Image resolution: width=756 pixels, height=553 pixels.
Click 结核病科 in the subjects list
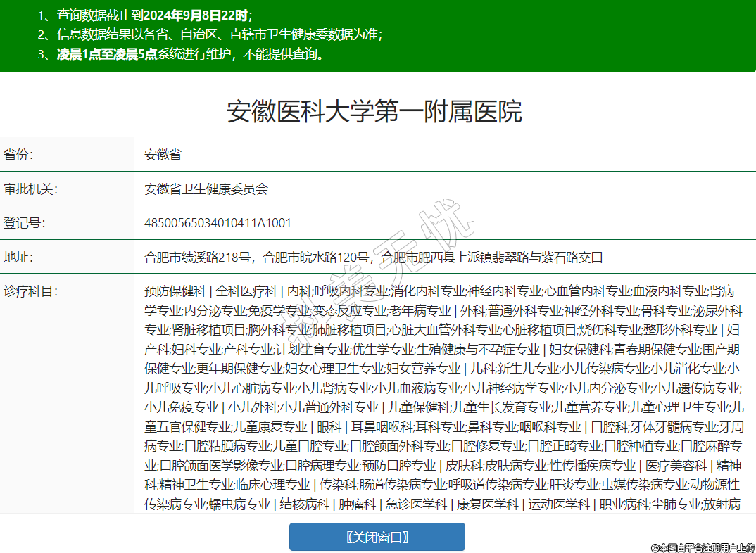click(304, 504)
